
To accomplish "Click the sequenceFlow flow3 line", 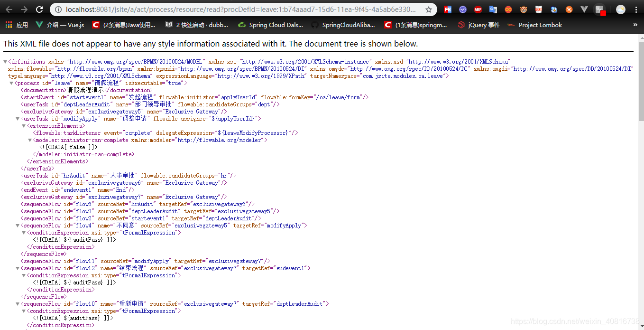I will tap(150, 211).
